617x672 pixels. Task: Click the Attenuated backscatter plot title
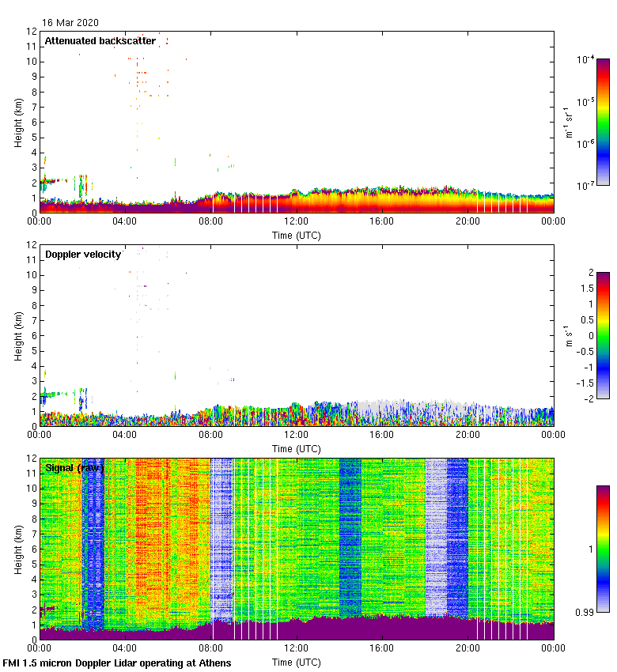100,41
